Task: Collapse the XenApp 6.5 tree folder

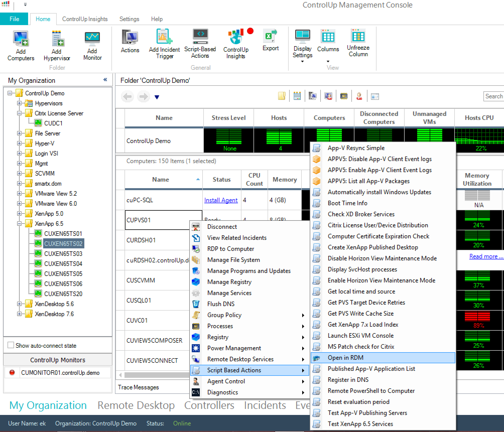Action: coord(19,224)
